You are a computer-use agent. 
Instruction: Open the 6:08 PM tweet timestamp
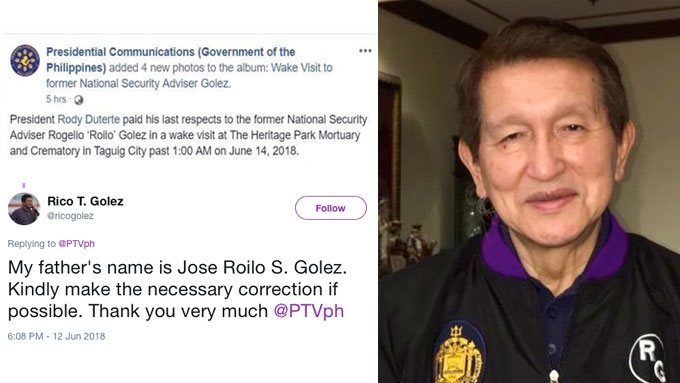click(x=56, y=336)
